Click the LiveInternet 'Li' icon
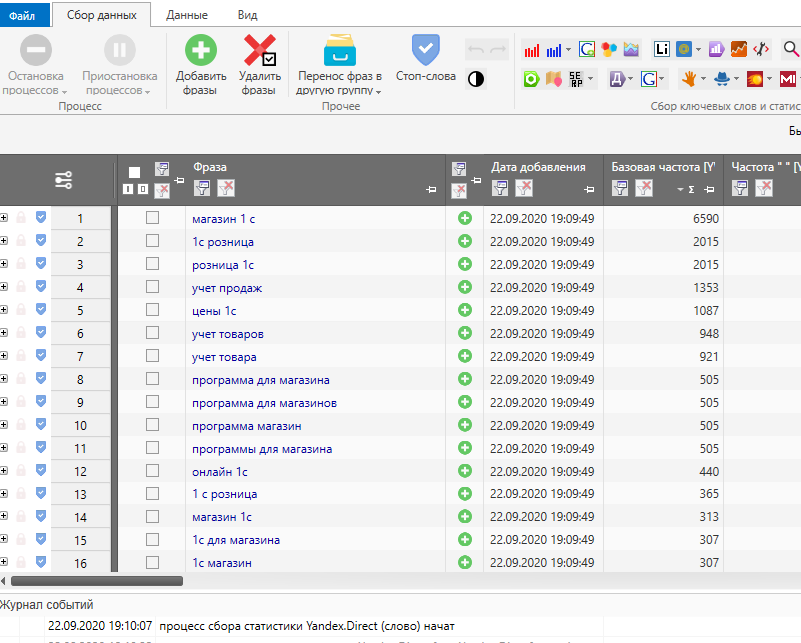 click(662, 49)
